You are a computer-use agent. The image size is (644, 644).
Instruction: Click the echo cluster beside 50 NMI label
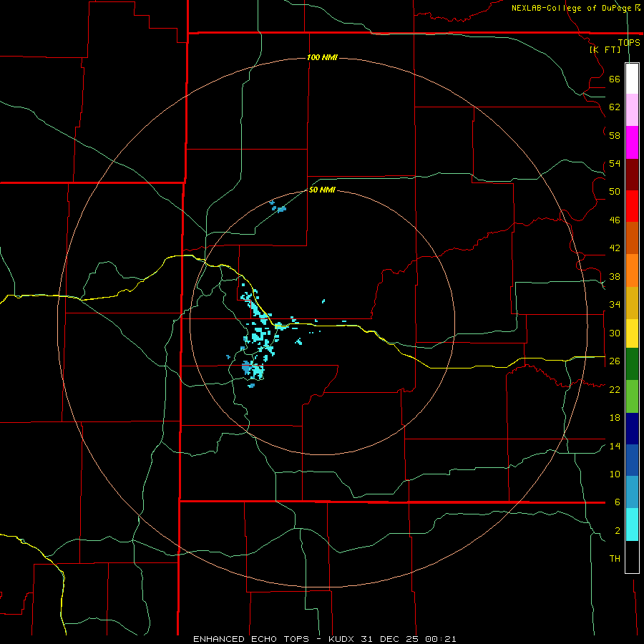pyautogui.click(x=278, y=207)
